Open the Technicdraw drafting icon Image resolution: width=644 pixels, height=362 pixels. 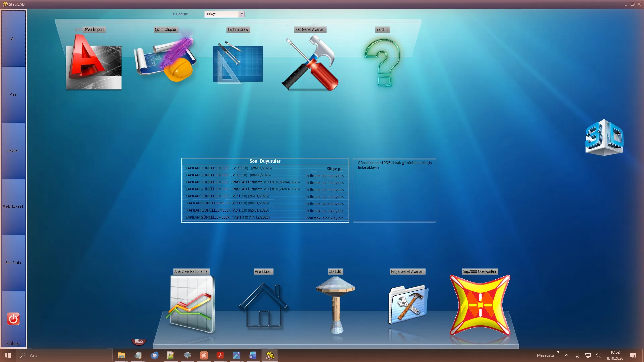(238, 63)
